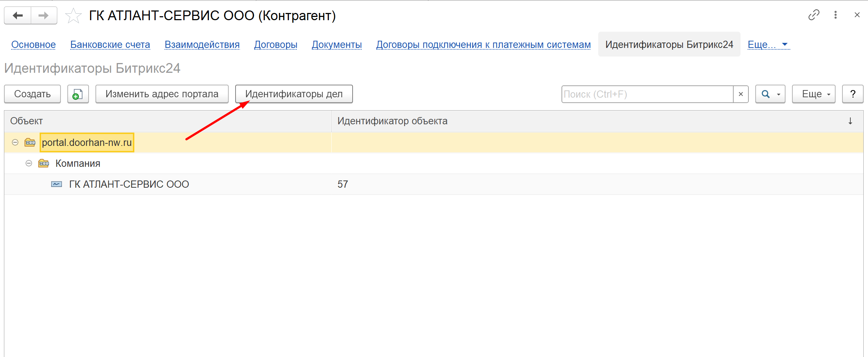Click the portal.doorhan-nw.ru folder icon
868x357 pixels.
30,143
